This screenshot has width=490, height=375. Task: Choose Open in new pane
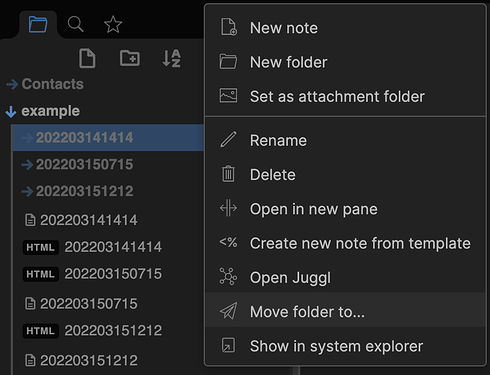tap(345, 209)
